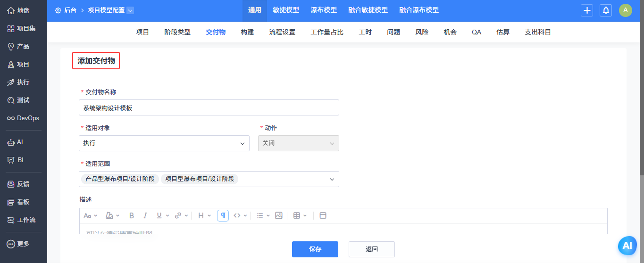Open the notification bell

click(606, 10)
